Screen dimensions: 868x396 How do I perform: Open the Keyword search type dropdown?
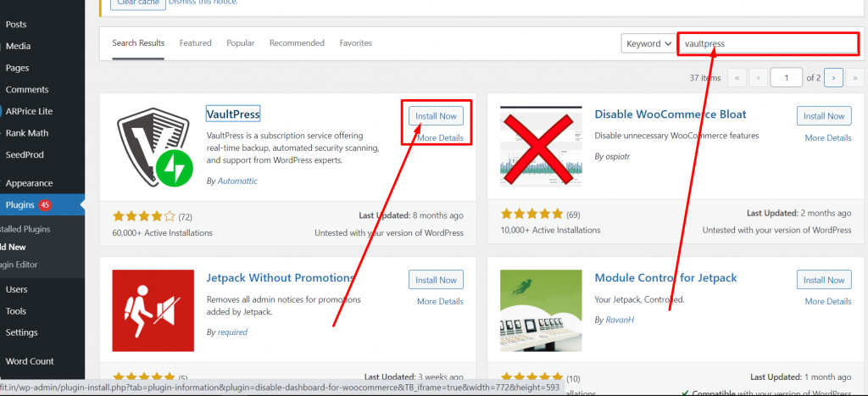pos(648,43)
